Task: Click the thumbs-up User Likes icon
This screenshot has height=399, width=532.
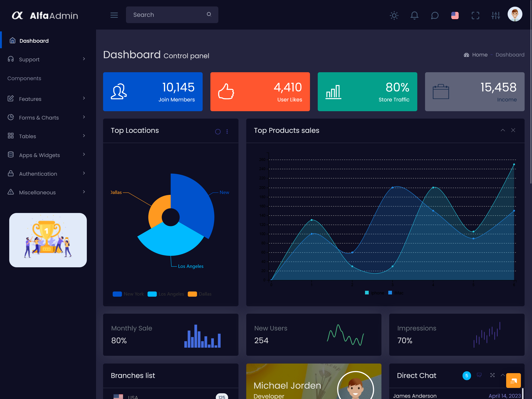Action: (226, 91)
